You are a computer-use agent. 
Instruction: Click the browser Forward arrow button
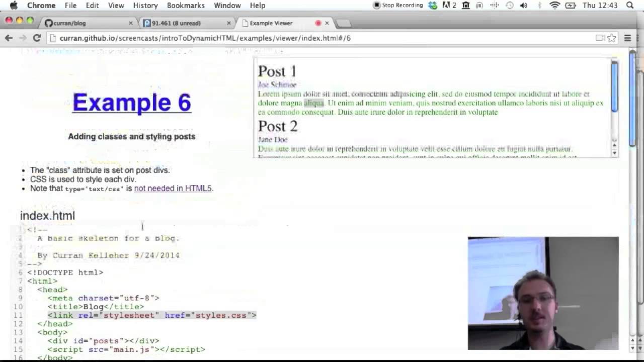23,38
